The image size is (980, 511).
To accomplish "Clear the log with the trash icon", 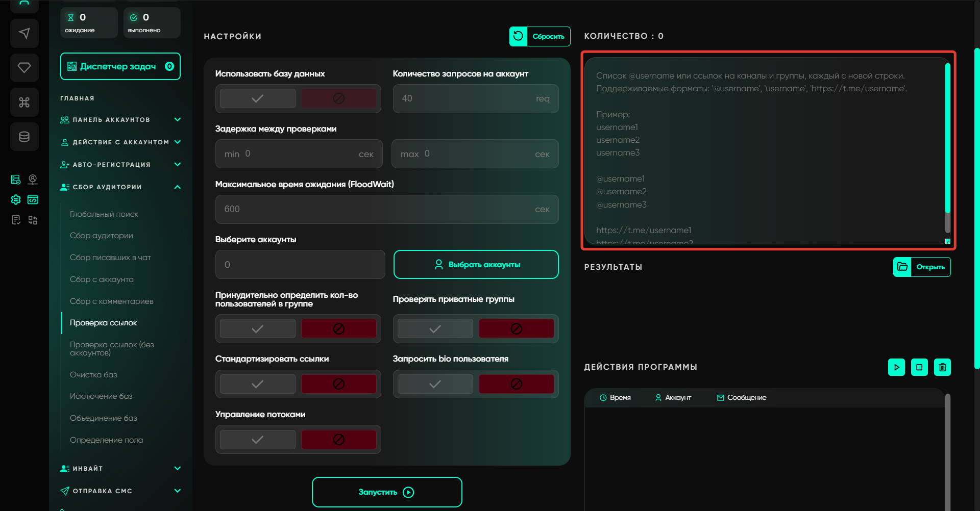I will [942, 367].
